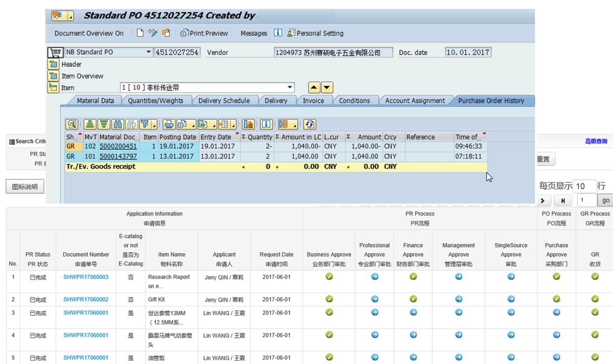Switch to the Delivery Schedule tab
The image size is (613, 364).
tap(224, 101)
